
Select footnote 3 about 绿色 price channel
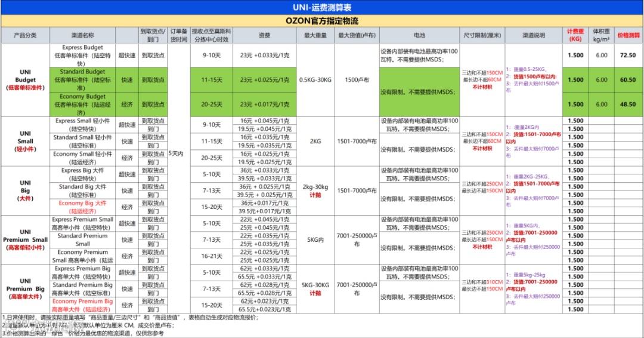83,333
